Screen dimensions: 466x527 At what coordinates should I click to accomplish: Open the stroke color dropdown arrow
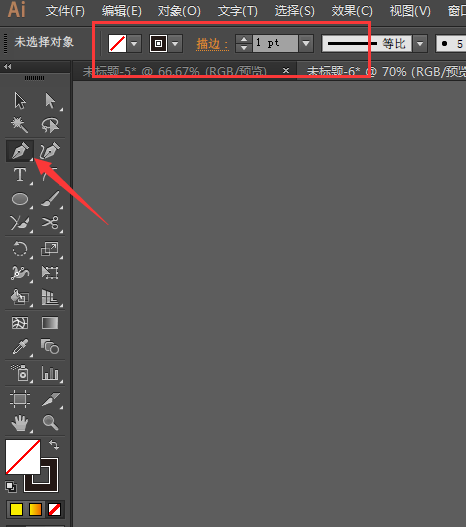pyautogui.click(x=175, y=43)
